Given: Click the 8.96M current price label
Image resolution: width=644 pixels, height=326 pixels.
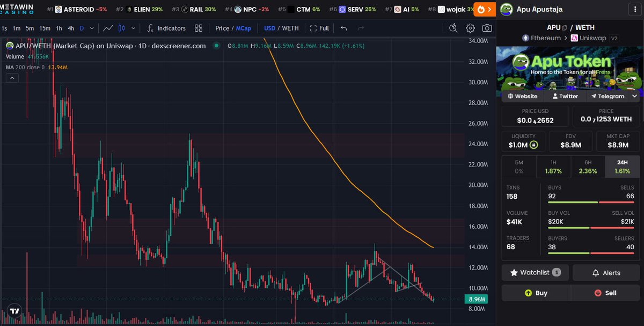Looking at the screenshot, I should tap(478, 299).
